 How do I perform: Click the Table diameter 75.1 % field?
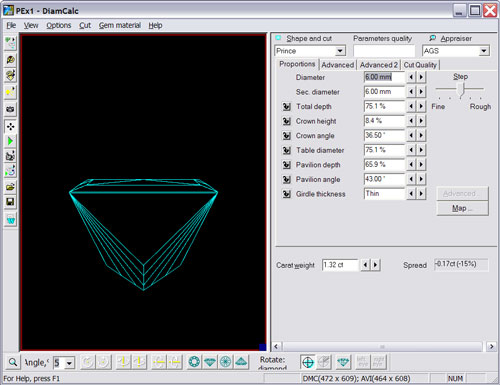[x=384, y=150]
